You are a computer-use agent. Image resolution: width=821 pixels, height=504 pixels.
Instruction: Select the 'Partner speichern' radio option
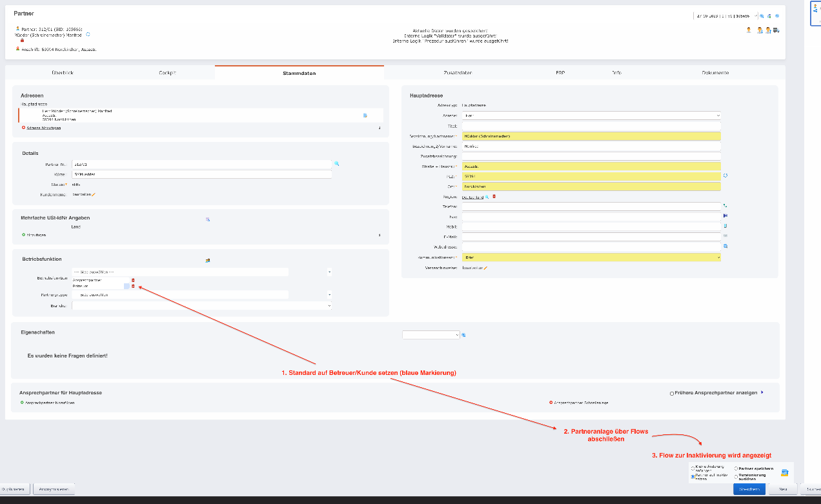[736, 469]
